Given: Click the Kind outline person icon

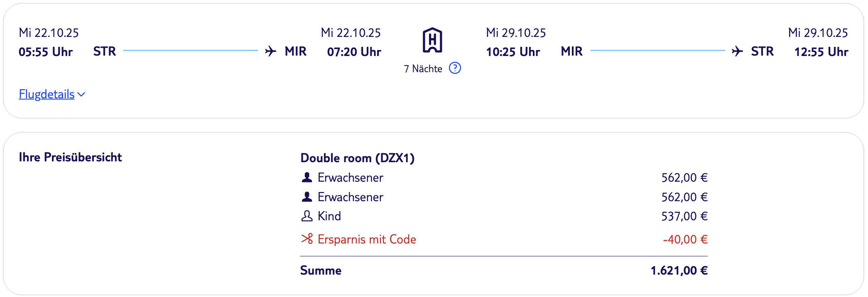Looking at the screenshot, I should coord(307,216).
